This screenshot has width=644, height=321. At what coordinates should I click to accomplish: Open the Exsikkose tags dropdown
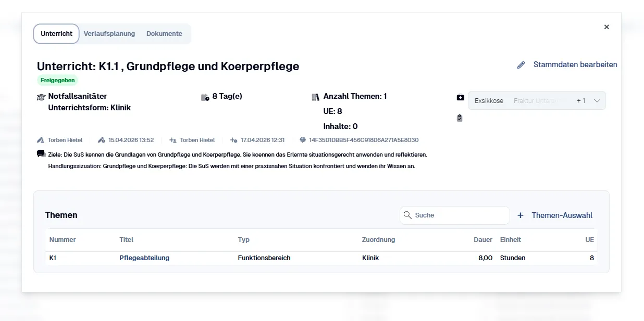point(489,100)
